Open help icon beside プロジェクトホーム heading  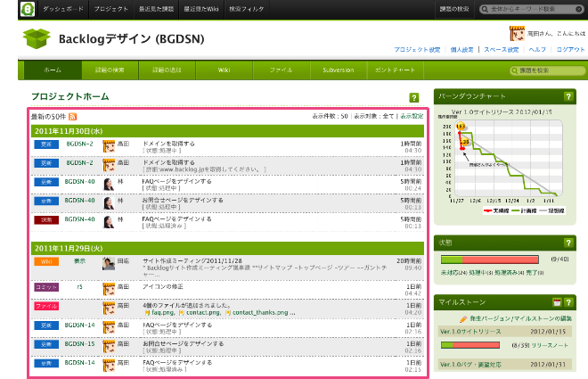pyautogui.click(x=414, y=98)
